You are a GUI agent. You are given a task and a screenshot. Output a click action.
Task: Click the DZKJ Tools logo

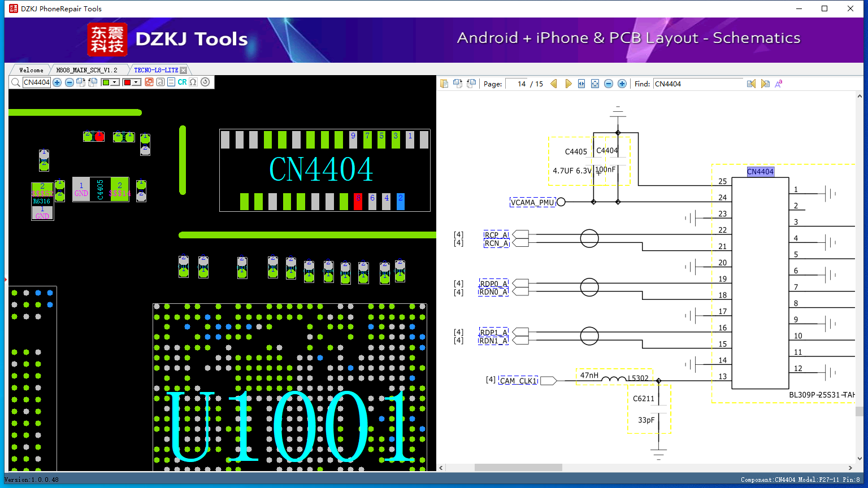point(168,40)
